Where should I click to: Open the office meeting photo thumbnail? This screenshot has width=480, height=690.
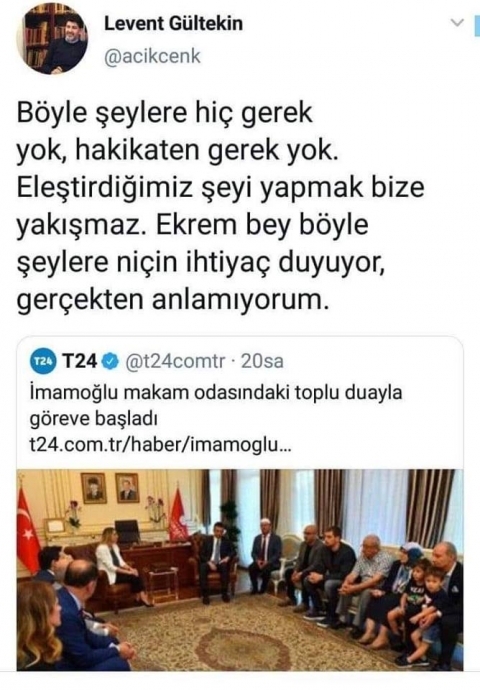[240, 569]
